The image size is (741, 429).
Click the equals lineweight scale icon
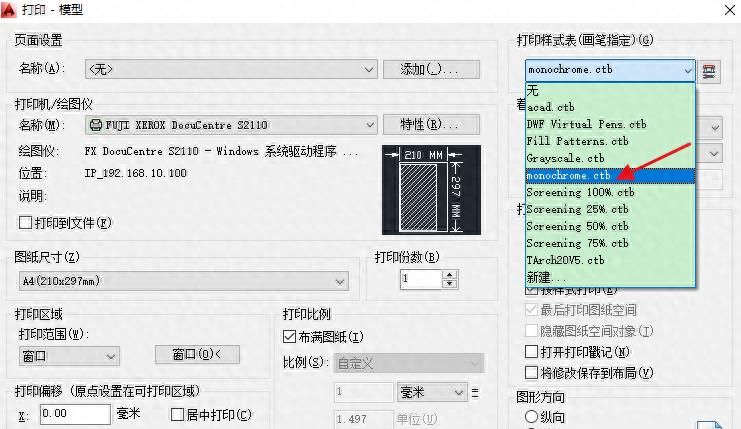(475, 392)
